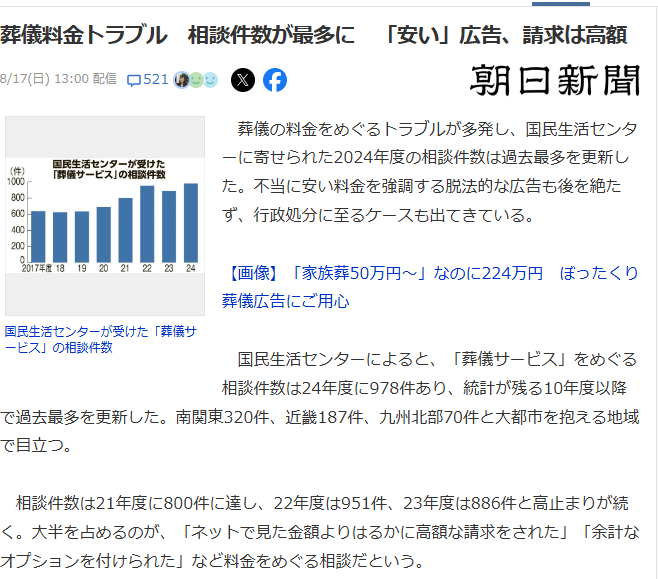
Task: Open the 朝日新聞 logo
Action: (555, 80)
